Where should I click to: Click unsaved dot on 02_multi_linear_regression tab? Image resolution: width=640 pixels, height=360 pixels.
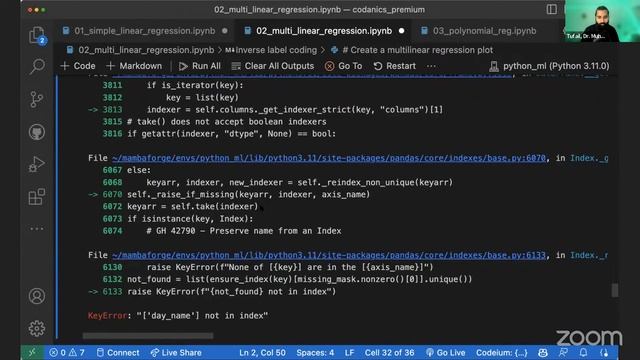pyautogui.click(x=402, y=31)
